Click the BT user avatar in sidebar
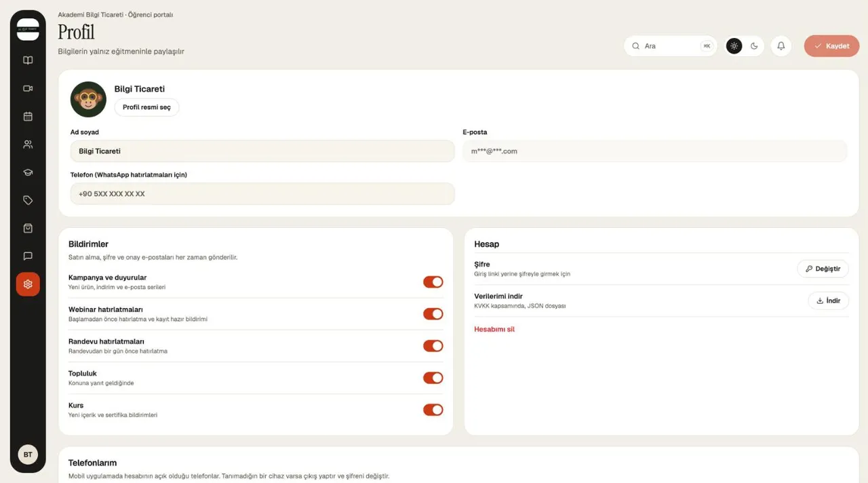This screenshot has height=483, width=868. click(28, 455)
